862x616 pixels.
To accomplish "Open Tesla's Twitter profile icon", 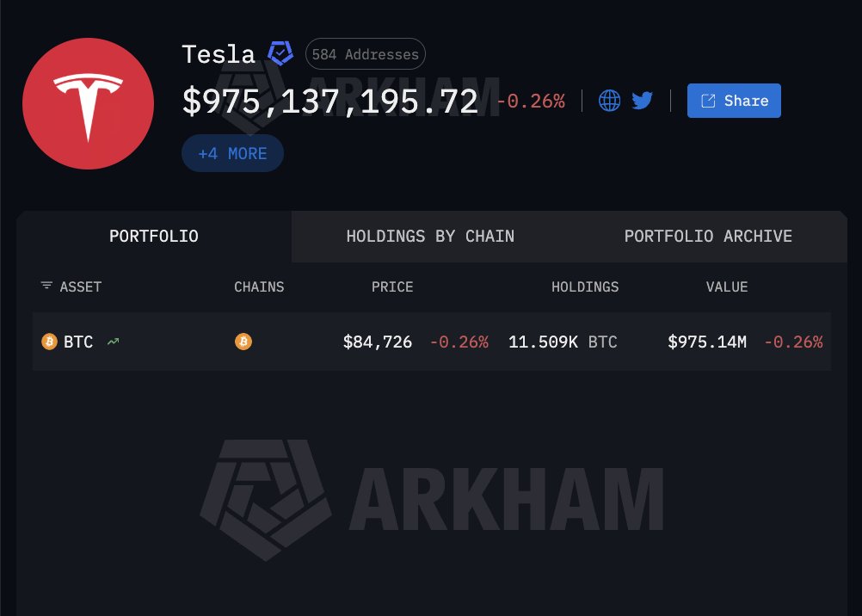I will [x=642, y=101].
